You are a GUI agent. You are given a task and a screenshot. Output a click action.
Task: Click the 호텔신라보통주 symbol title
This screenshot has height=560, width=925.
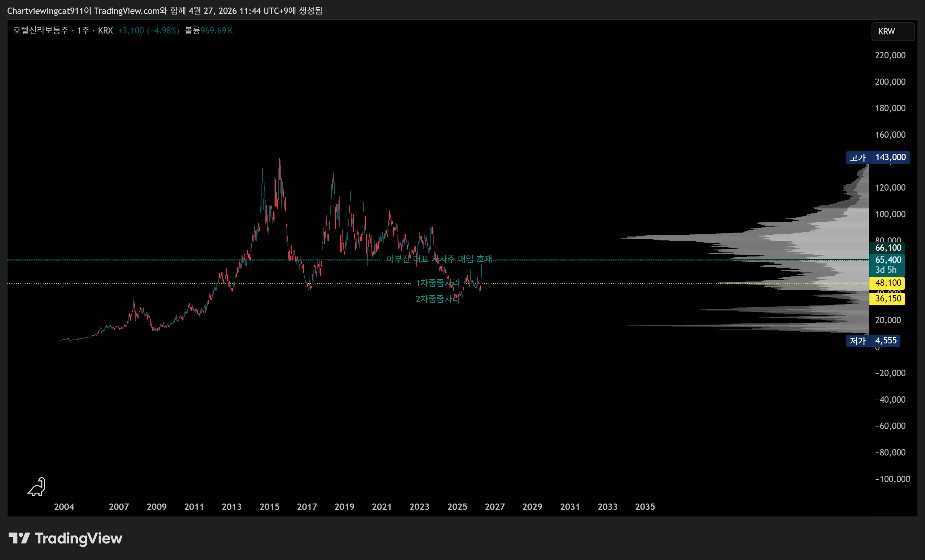point(41,31)
